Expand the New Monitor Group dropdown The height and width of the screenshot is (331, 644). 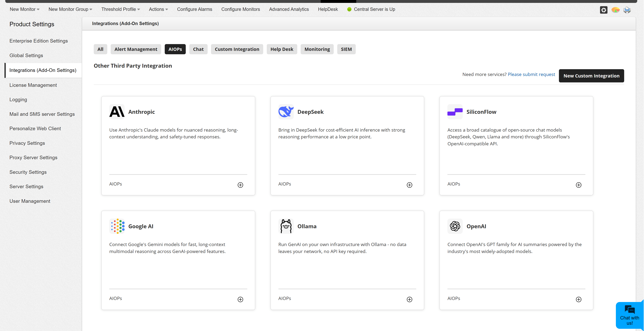click(70, 9)
